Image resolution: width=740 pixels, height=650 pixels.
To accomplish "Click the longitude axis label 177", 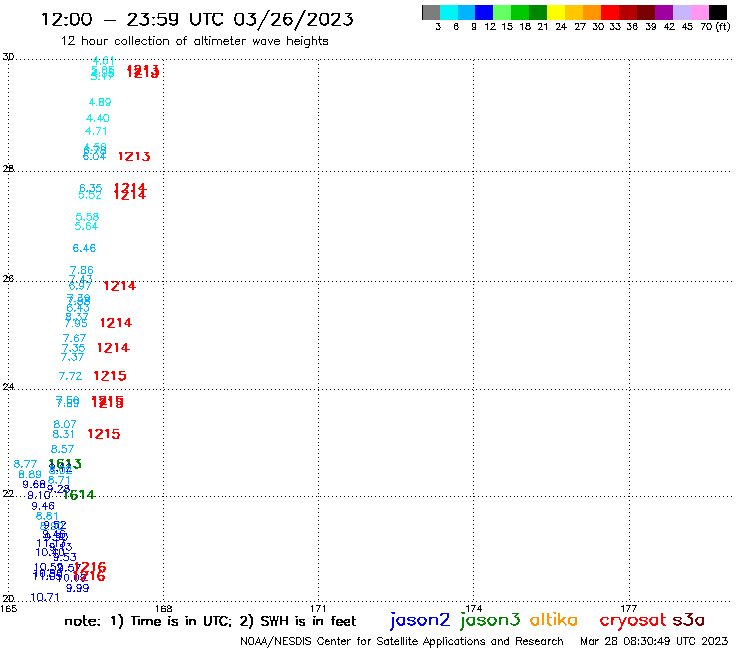I will tap(629, 608).
